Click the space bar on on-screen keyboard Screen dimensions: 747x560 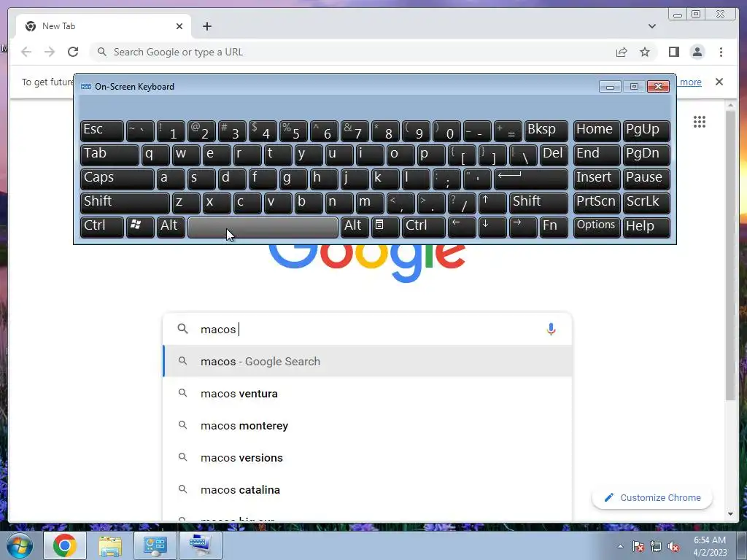(263, 227)
